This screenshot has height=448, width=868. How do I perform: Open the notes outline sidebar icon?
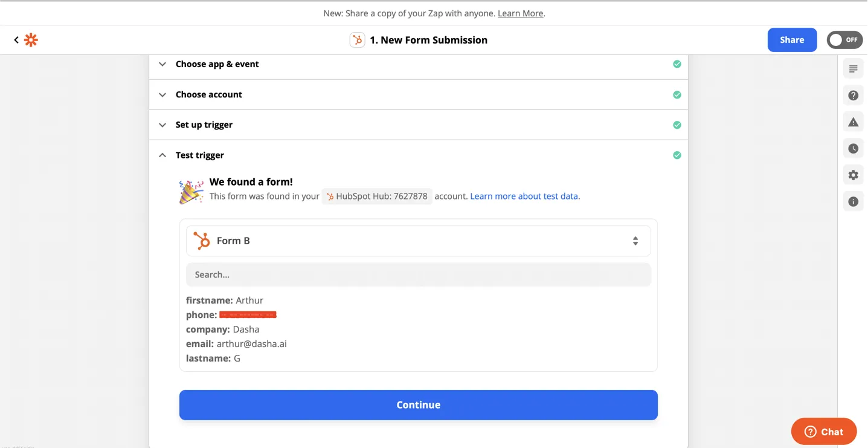click(853, 69)
